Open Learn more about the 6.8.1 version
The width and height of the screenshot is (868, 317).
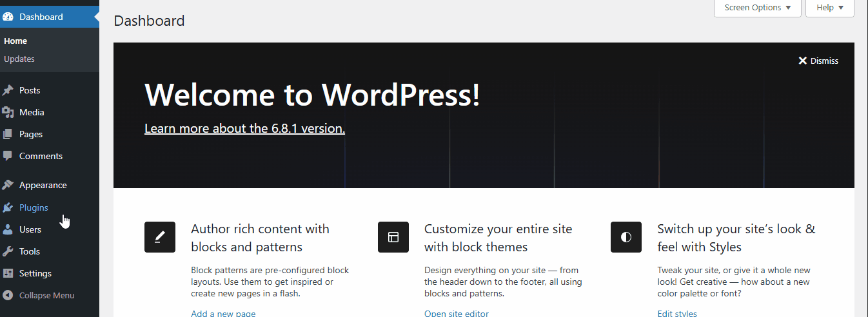244,128
